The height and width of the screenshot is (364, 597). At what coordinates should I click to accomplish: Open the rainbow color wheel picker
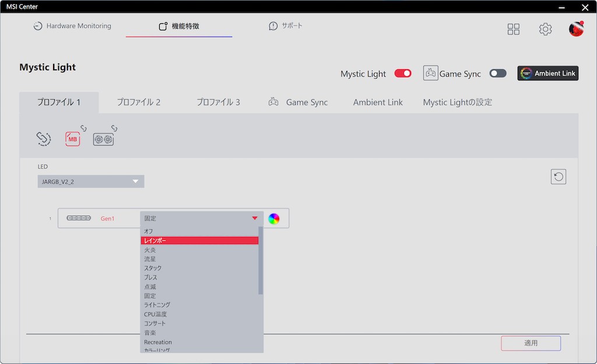(274, 218)
